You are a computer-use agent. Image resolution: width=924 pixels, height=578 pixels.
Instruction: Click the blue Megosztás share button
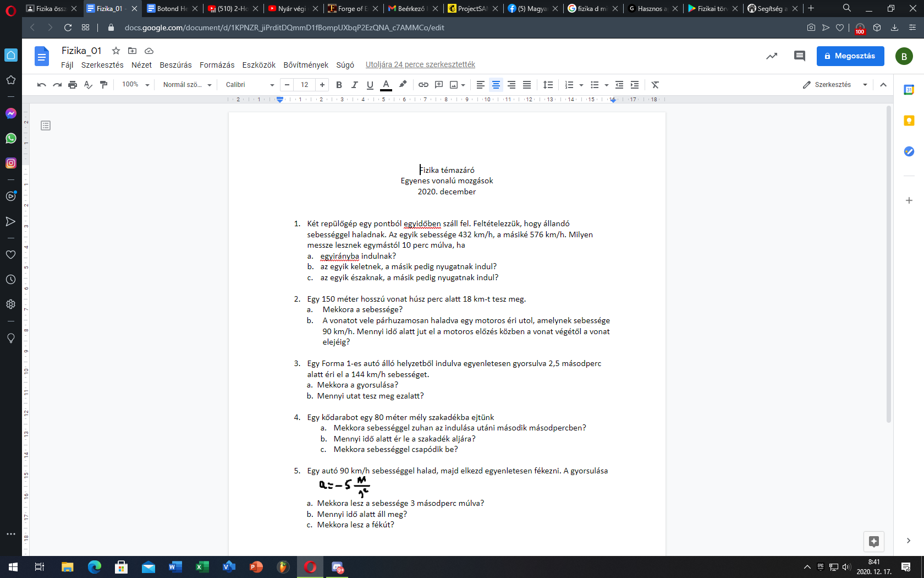click(850, 56)
